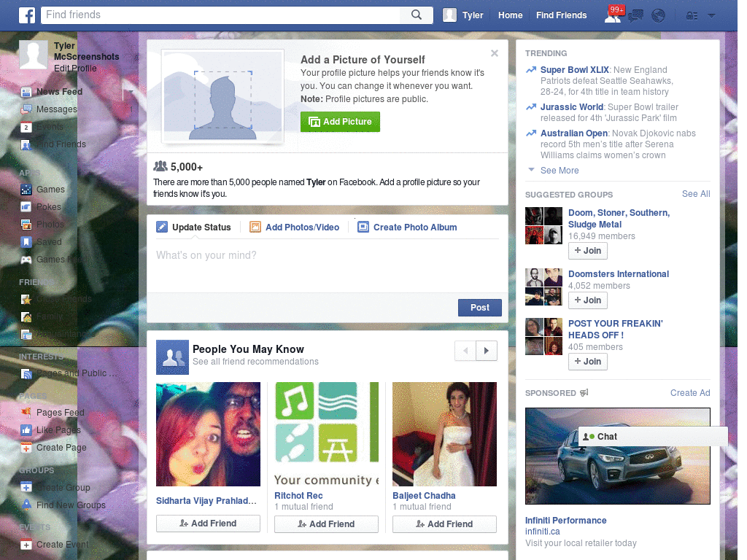Click the Create Page icon

(26, 448)
